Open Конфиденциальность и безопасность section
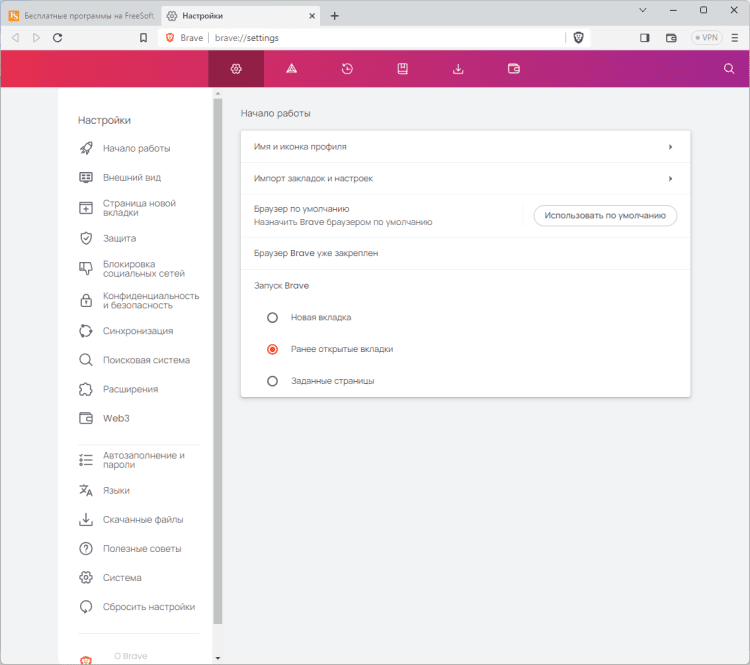This screenshot has width=750, height=665. click(x=139, y=300)
